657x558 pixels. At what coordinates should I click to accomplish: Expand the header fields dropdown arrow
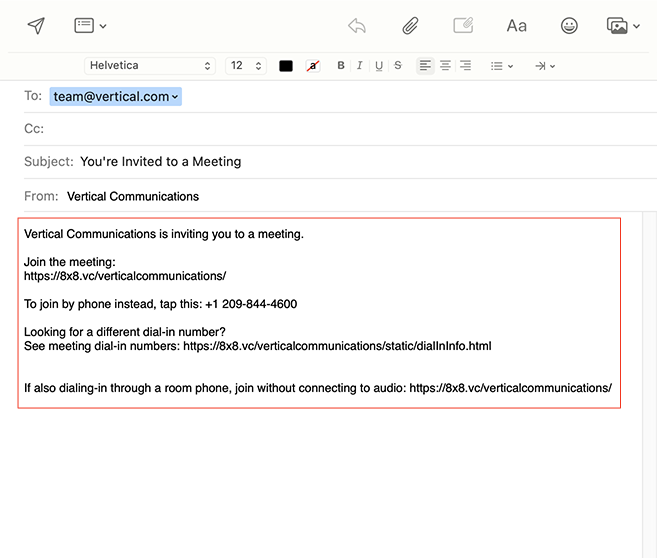tap(103, 26)
